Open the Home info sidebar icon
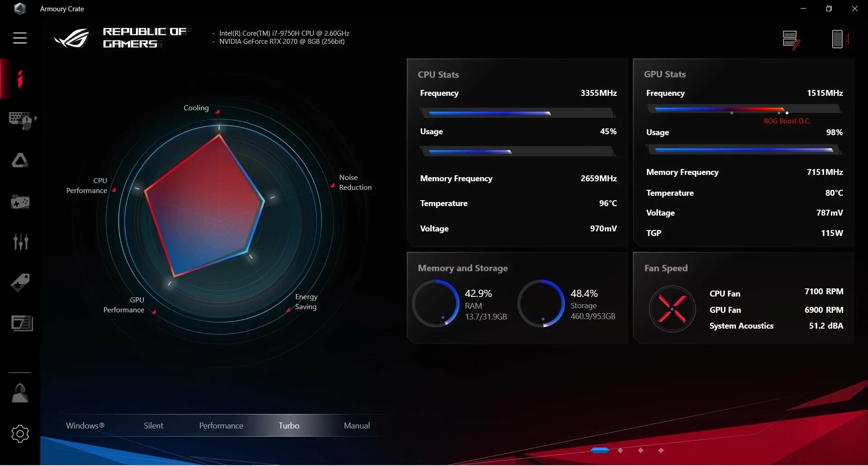 point(20,79)
